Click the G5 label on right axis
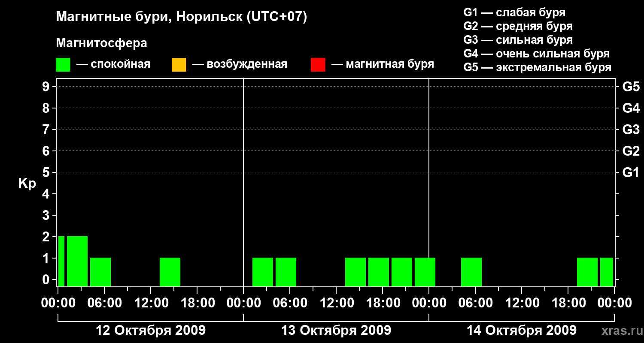This screenshot has height=343, width=644. (x=631, y=87)
